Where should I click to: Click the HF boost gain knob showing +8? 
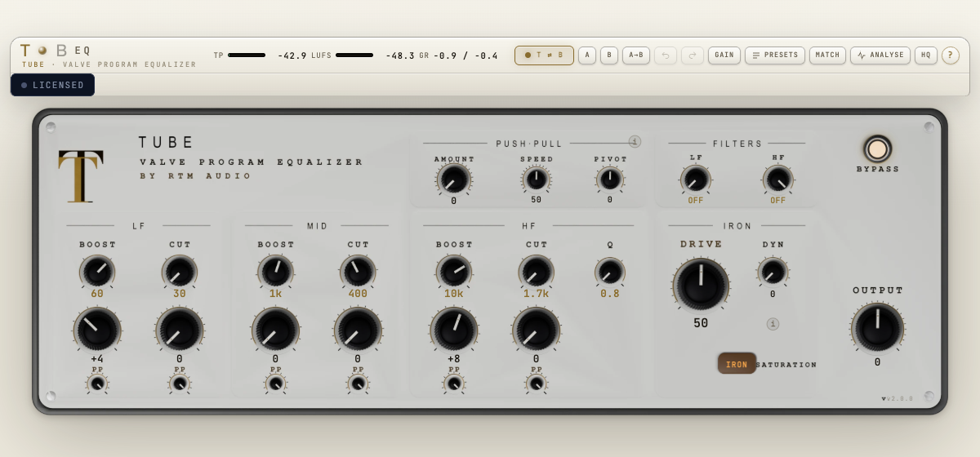click(x=454, y=330)
